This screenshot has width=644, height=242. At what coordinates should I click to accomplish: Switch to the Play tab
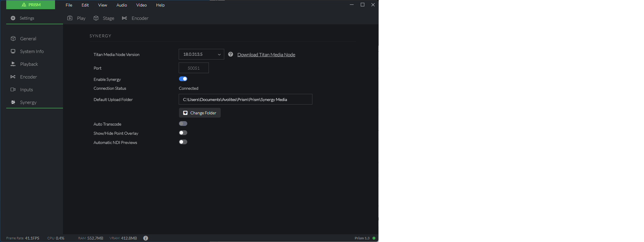(x=77, y=18)
